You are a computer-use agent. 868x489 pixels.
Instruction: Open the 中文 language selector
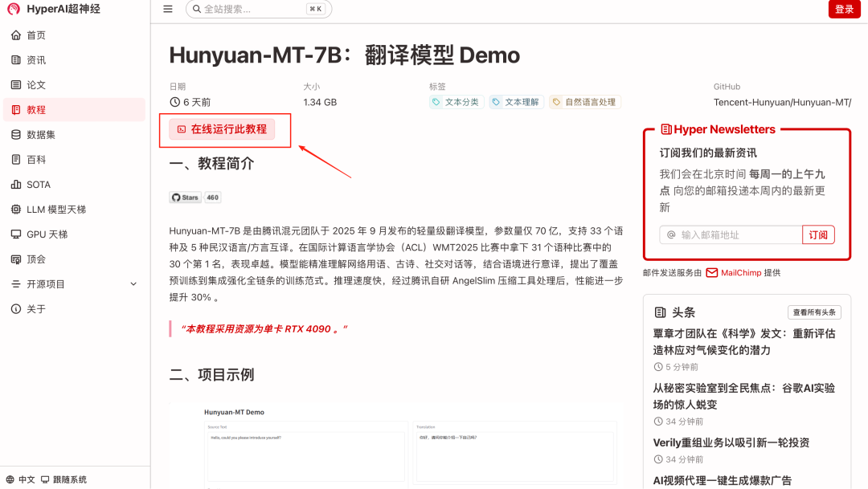(21, 479)
